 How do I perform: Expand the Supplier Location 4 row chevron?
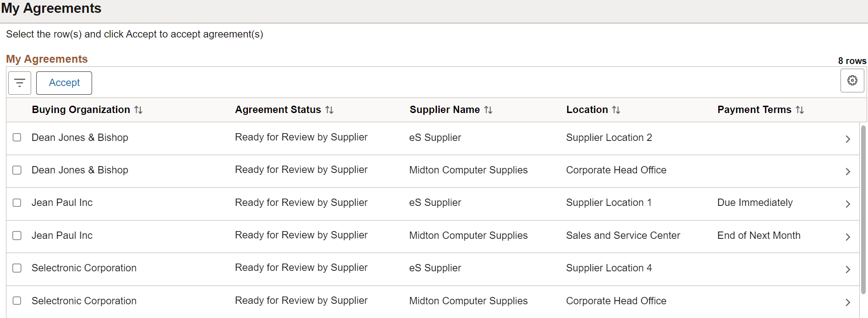[848, 269]
